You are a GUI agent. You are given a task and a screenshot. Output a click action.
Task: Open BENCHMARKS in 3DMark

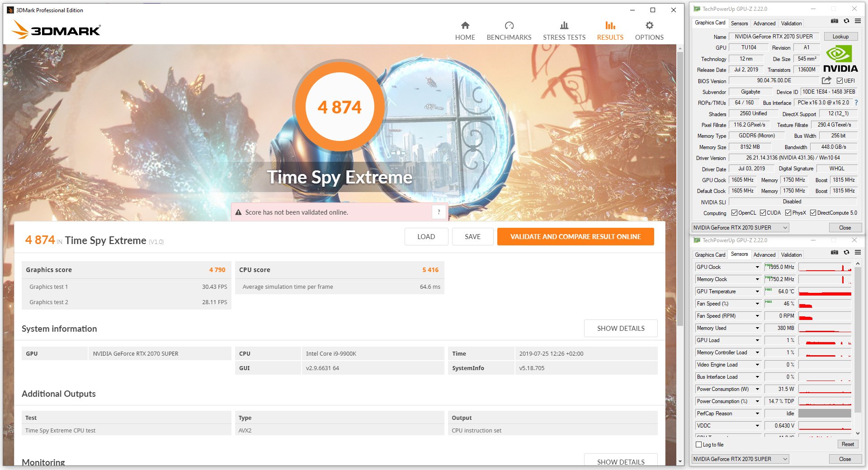(x=509, y=31)
